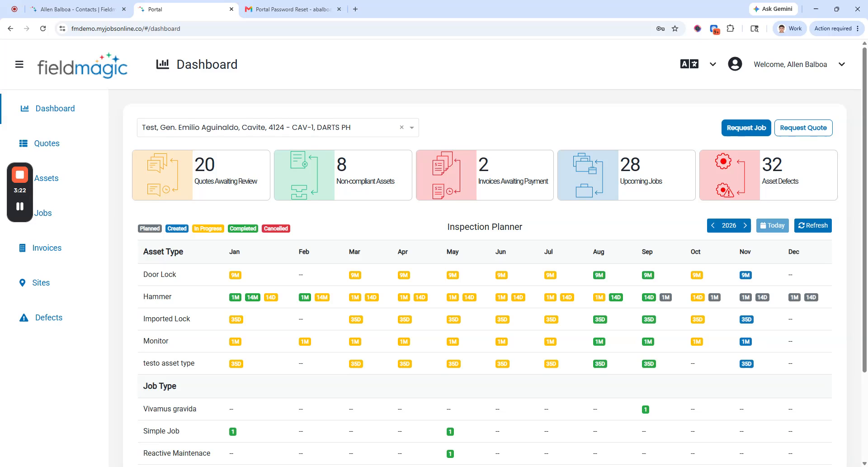Pause the screen recording timer
This screenshot has height=467, width=868.
click(20, 206)
